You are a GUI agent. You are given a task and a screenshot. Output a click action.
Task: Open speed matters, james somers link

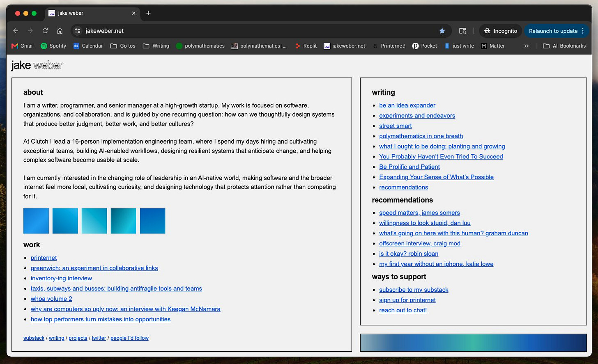(x=419, y=213)
